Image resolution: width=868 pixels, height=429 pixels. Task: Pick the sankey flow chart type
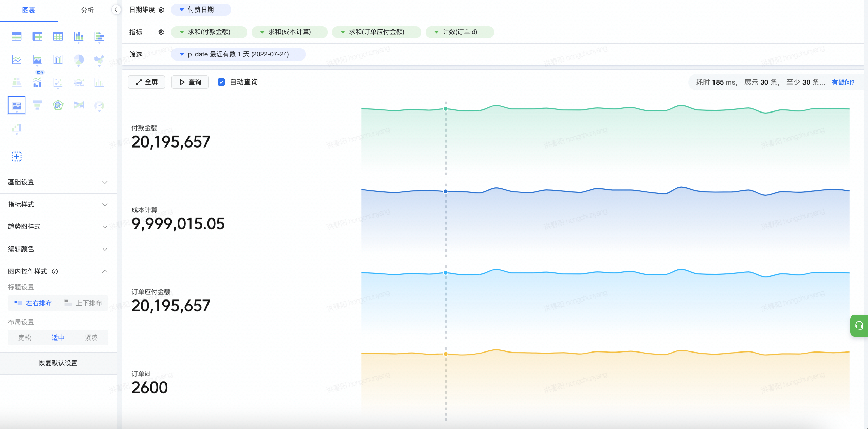point(78,105)
